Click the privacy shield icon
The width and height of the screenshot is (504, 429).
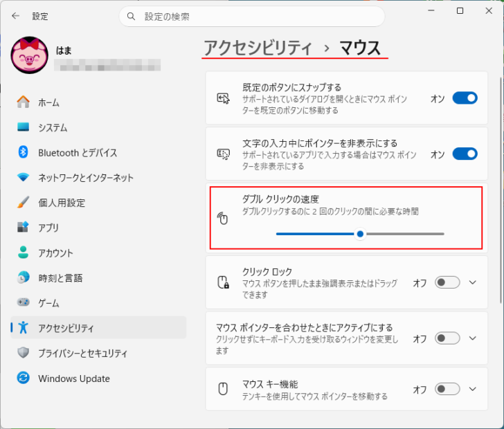point(23,352)
